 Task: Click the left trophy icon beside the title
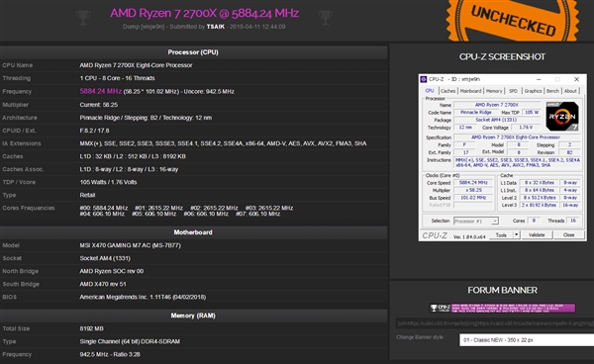click(x=83, y=18)
